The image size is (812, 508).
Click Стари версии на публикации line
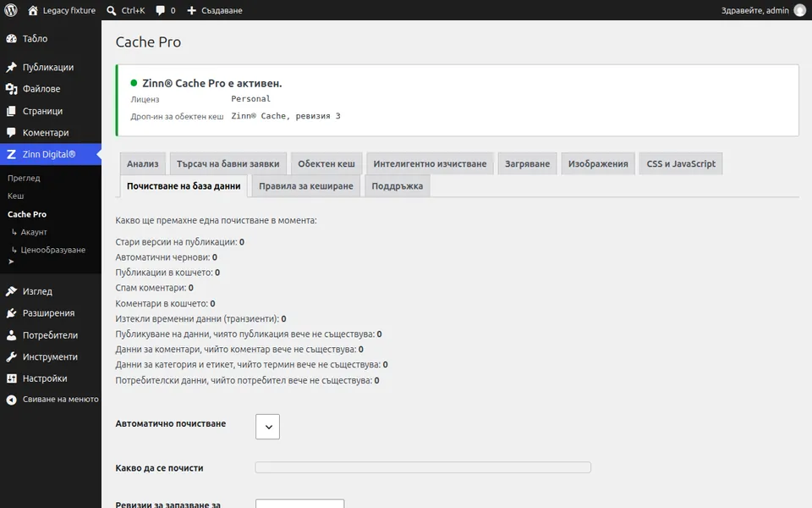(179, 242)
